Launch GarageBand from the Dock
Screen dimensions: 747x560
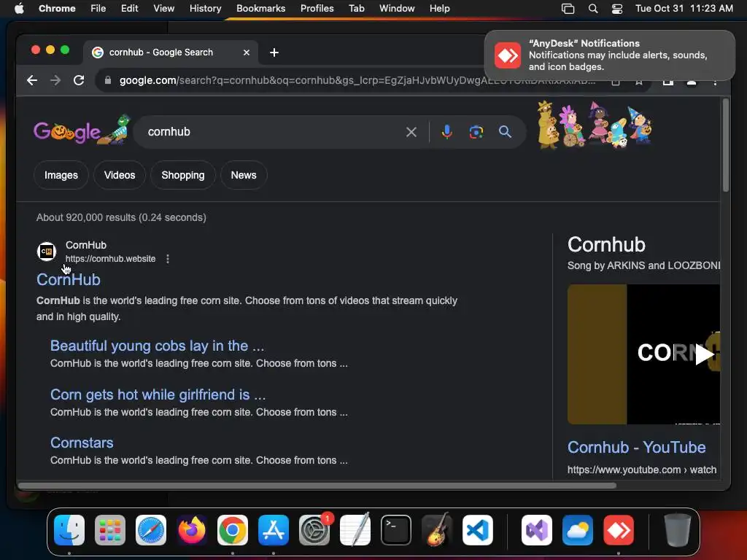point(437,530)
